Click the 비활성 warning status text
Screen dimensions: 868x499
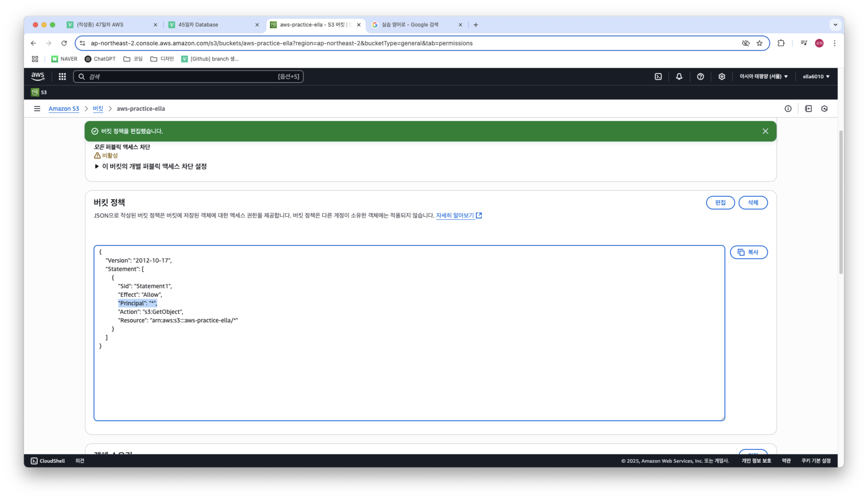point(110,156)
